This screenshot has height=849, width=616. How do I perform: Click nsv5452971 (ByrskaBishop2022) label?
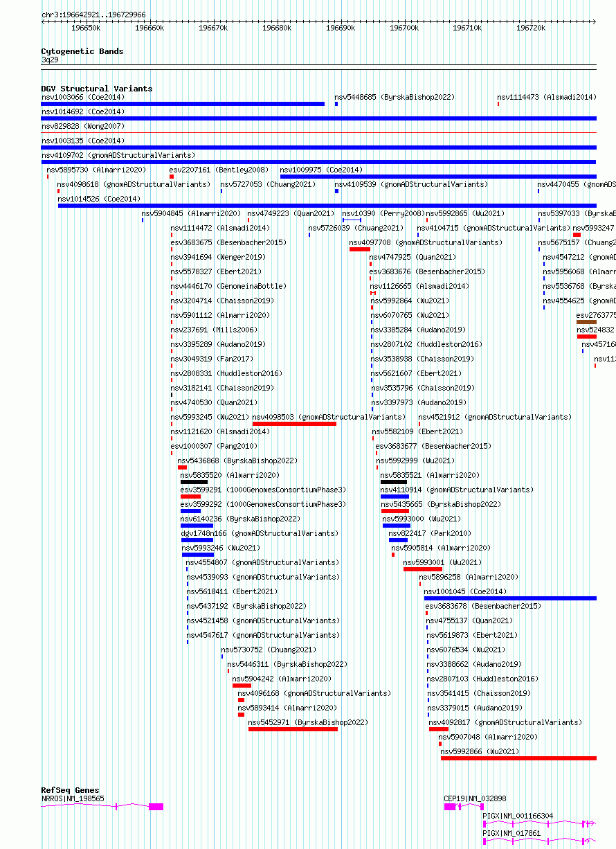pos(308,723)
